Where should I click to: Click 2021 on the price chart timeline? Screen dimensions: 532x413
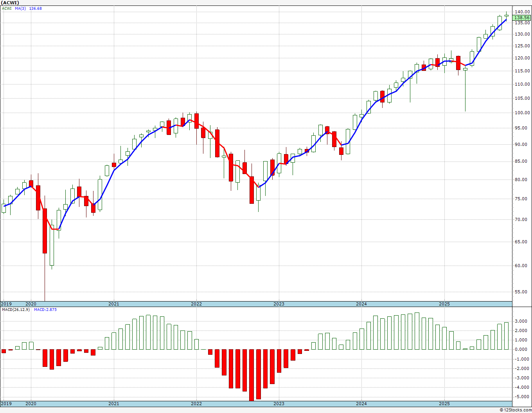click(113, 304)
